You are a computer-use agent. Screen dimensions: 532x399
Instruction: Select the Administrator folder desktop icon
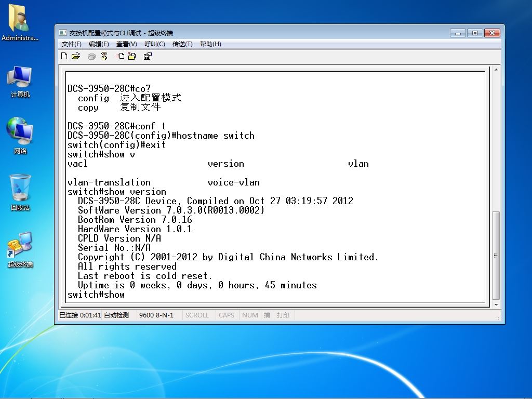pos(20,22)
